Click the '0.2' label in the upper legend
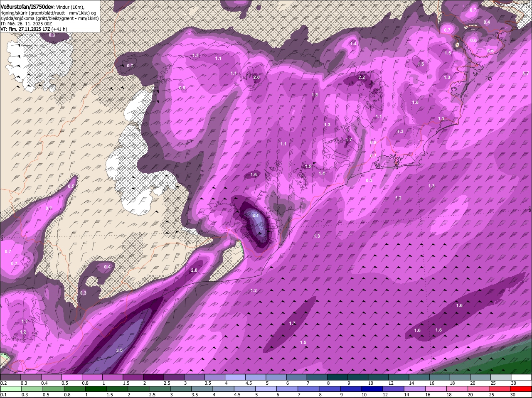 3,383
